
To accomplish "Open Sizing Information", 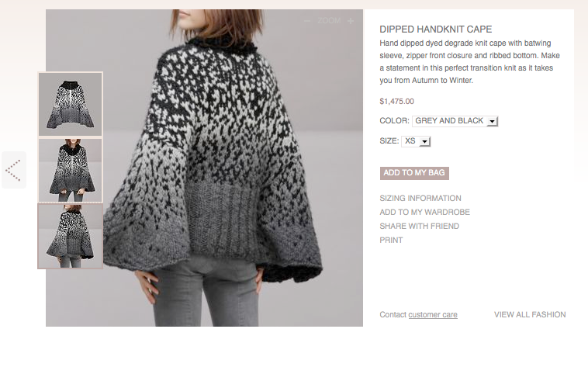I will click(x=420, y=198).
